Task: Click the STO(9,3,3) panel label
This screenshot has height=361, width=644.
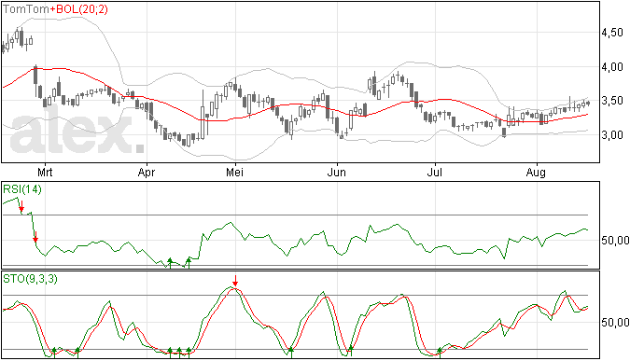Action: click(x=30, y=279)
